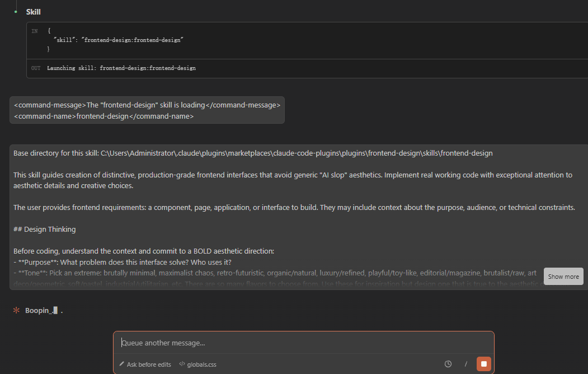Click the Launching skill output text
588x374 pixels.
(x=121, y=68)
